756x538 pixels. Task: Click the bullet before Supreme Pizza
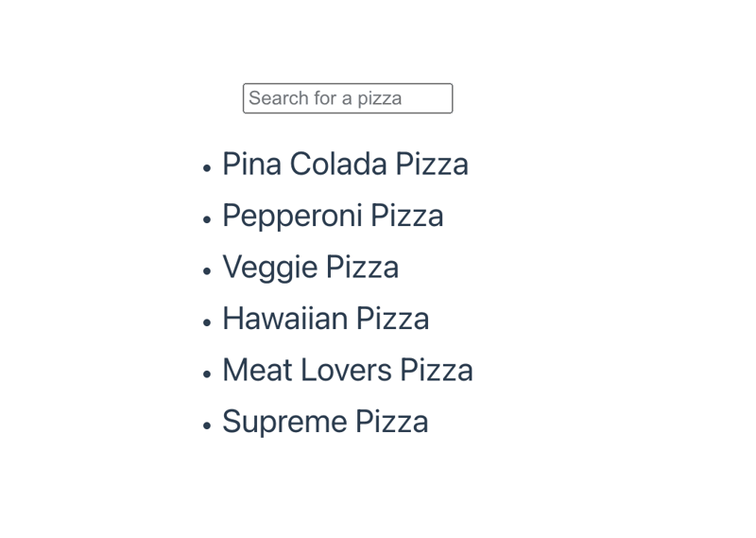[x=207, y=425]
